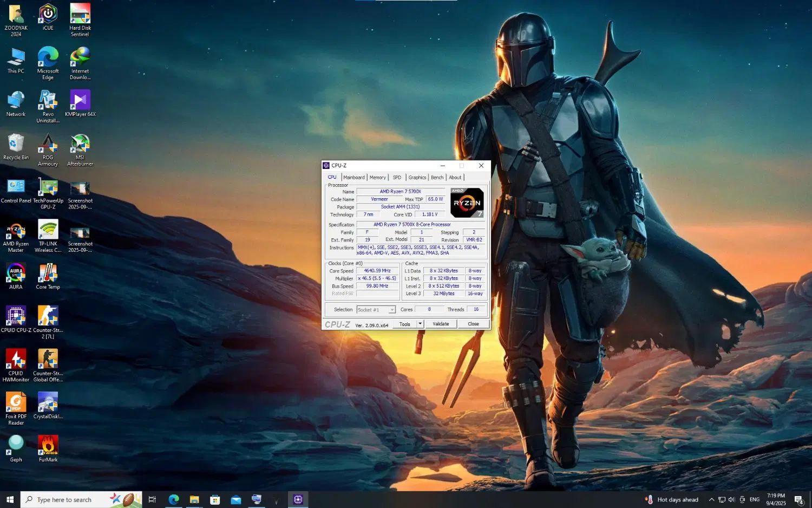Open Control Panel desktop icon
Screen dimensions: 812x508
(x=16, y=191)
